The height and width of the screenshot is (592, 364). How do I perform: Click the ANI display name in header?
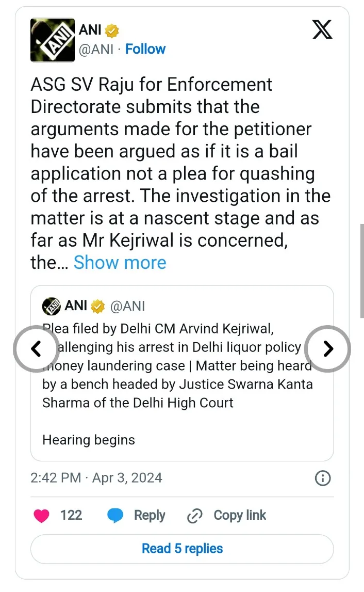tap(90, 31)
